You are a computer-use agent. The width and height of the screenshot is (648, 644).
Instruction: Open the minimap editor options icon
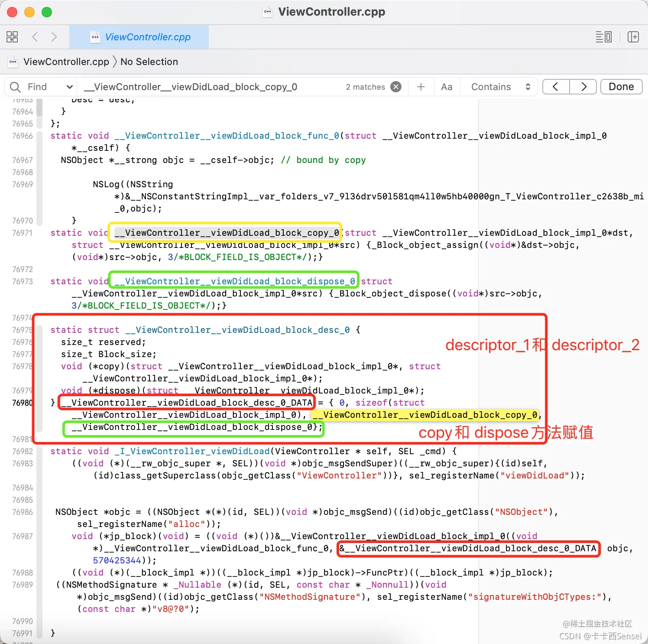tap(604, 37)
